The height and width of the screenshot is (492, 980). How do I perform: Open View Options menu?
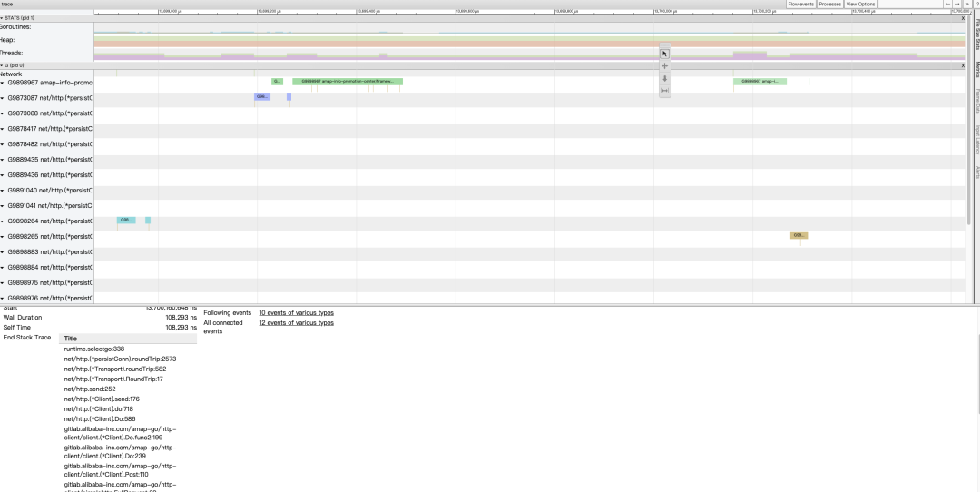point(860,5)
